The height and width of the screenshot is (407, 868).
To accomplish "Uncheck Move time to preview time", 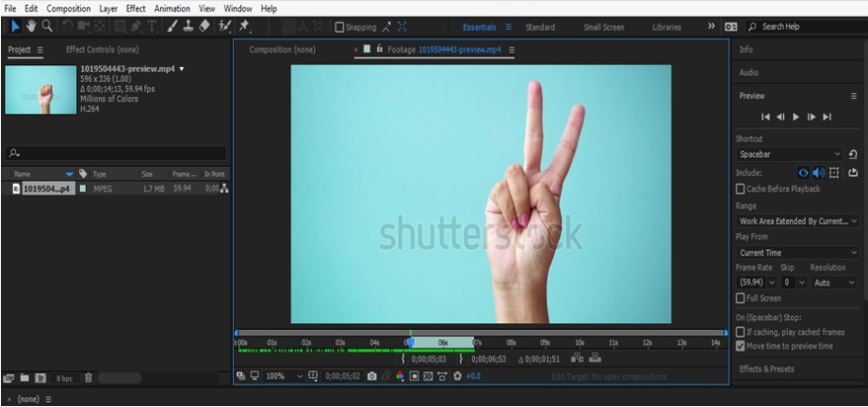I will click(x=740, y=346).
